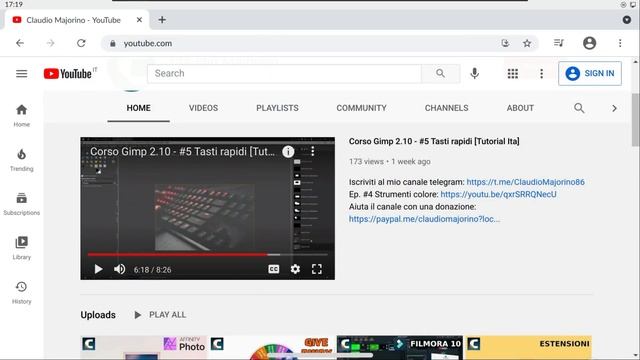Viewport: 640px width, 360px height.
Task: Click the page vertical scrollbar
Action: pyautogui.click(x=636, y=120)
